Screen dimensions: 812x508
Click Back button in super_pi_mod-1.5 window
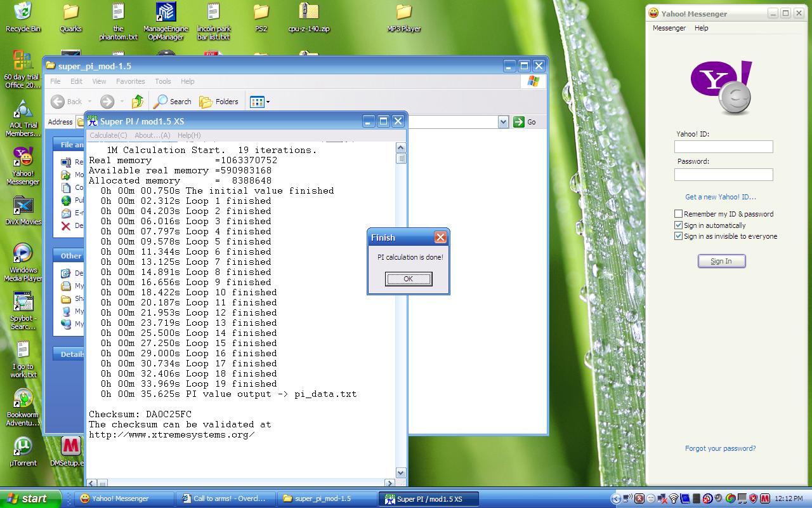click(x=67, y=102)
